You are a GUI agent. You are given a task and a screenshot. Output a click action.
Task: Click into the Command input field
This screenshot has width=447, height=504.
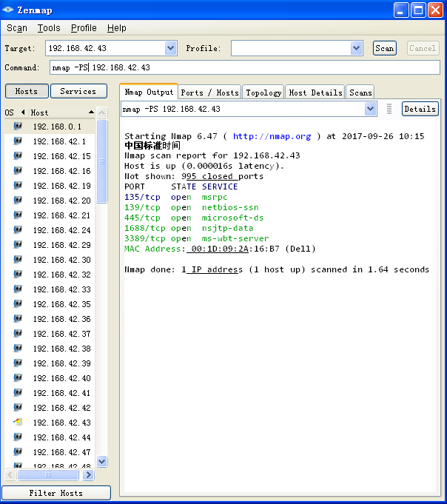coord(244,67)
